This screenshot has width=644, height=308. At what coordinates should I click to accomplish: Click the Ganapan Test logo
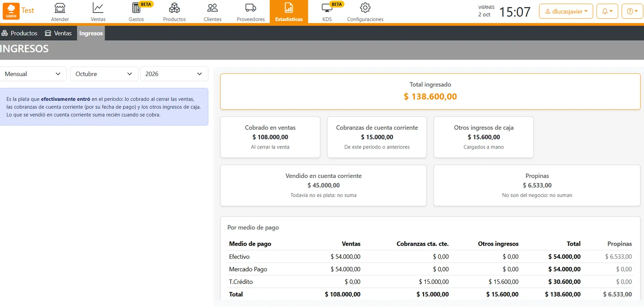[19, 11]
